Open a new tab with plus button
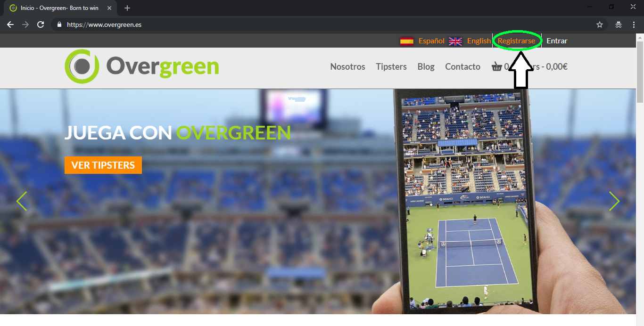 (127, 8)
